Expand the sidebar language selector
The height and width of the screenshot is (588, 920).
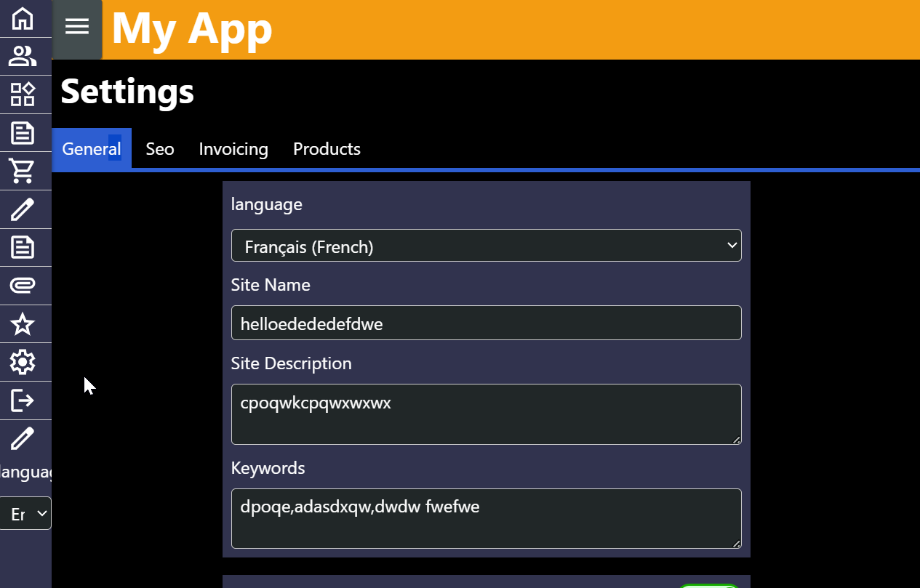(x=26, y=514)
